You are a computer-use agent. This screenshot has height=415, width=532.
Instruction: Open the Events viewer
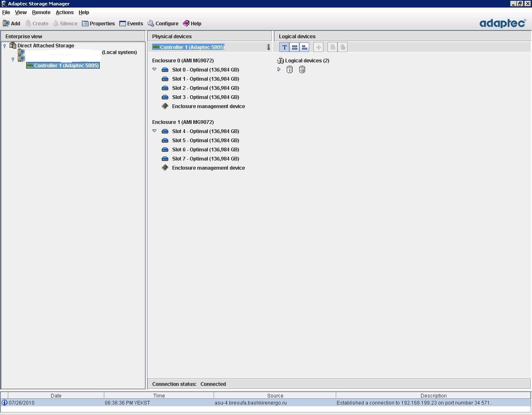click(x=131, y=24)
